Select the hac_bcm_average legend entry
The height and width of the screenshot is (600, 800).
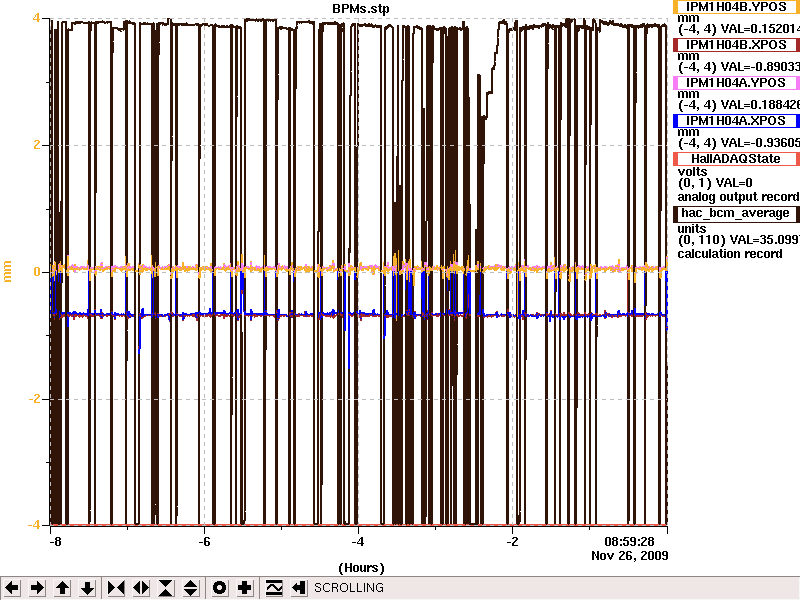point(736,213)
